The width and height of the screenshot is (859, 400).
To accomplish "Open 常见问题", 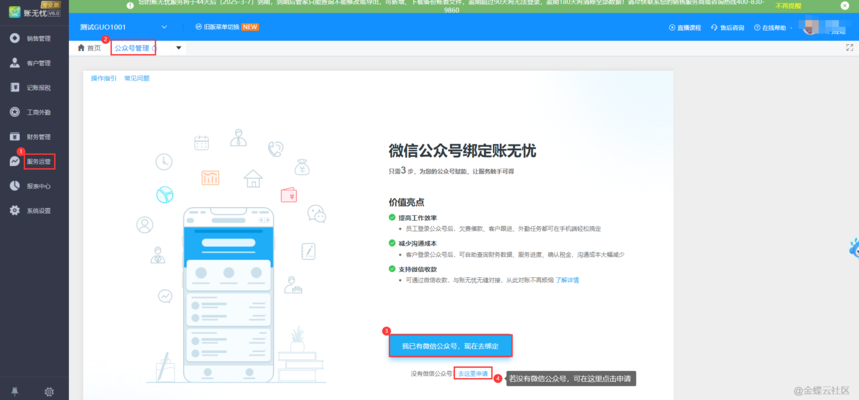I will (x=137, y=78).
